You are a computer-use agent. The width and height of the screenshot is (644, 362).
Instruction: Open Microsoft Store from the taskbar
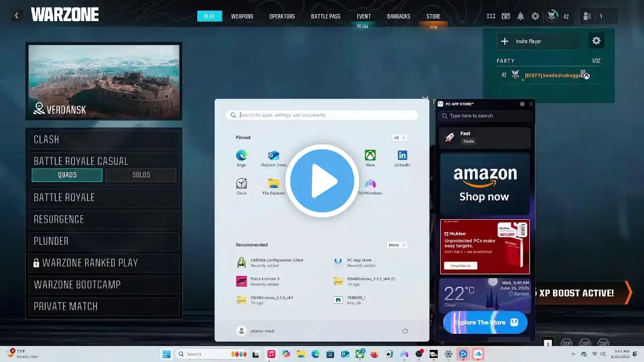330,354
